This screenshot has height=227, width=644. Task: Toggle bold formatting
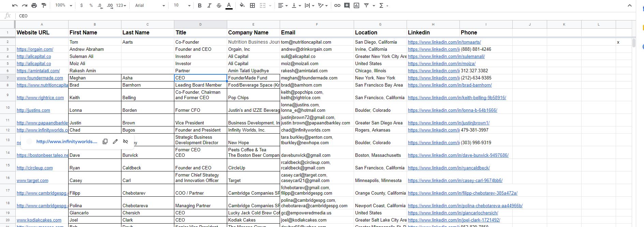pos(200,5)
